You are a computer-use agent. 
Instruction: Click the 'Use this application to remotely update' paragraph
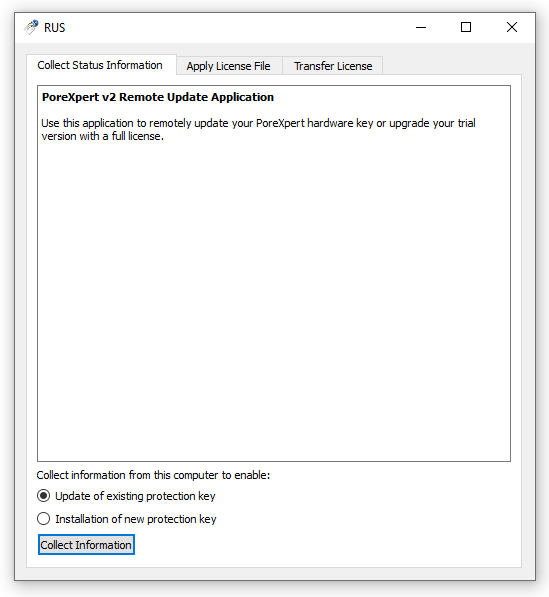(259, 129)
